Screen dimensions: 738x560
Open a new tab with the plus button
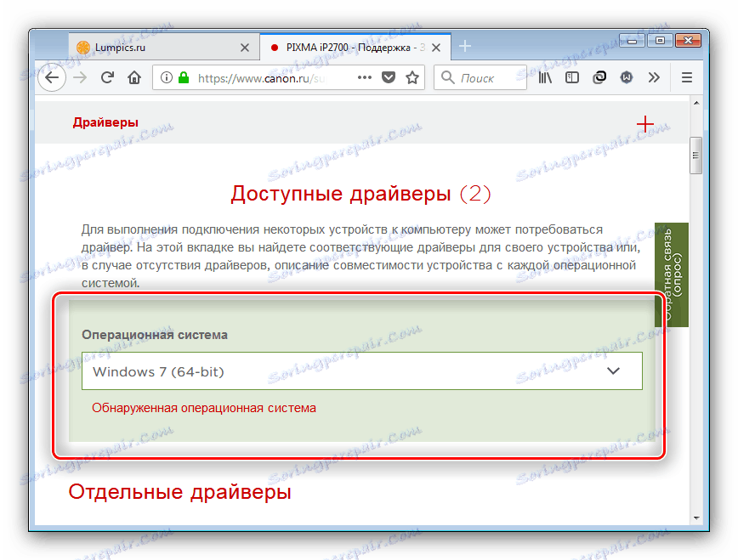464,47
